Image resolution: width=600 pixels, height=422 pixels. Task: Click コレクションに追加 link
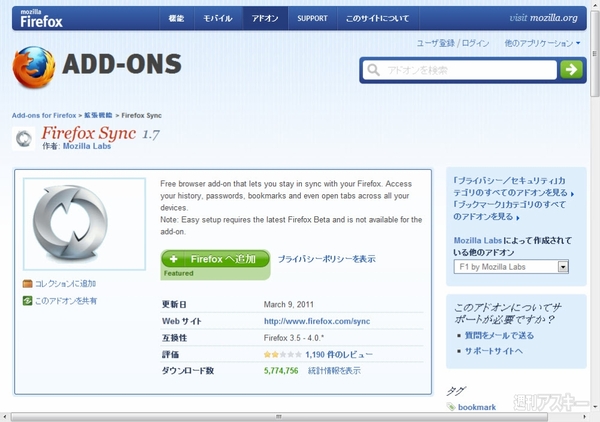click(65, 284)
